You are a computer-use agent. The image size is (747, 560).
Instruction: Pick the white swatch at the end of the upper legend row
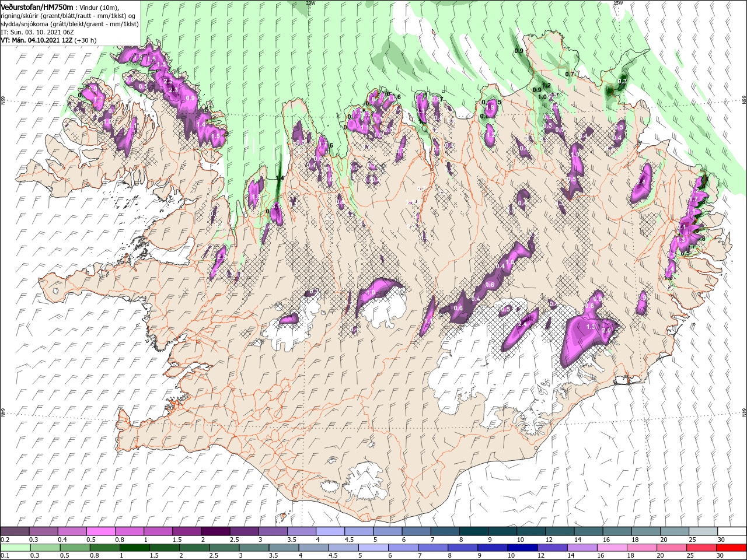pos(732,531)
